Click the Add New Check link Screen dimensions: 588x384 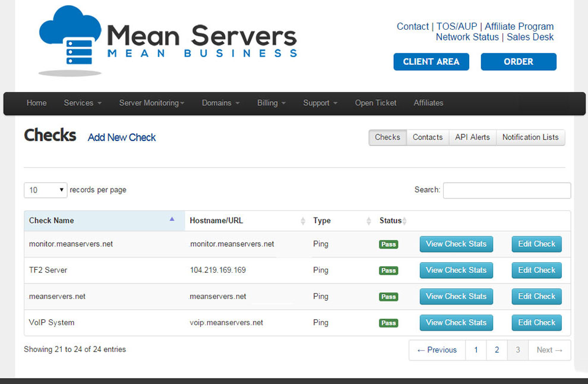click(x=122, y=137)
